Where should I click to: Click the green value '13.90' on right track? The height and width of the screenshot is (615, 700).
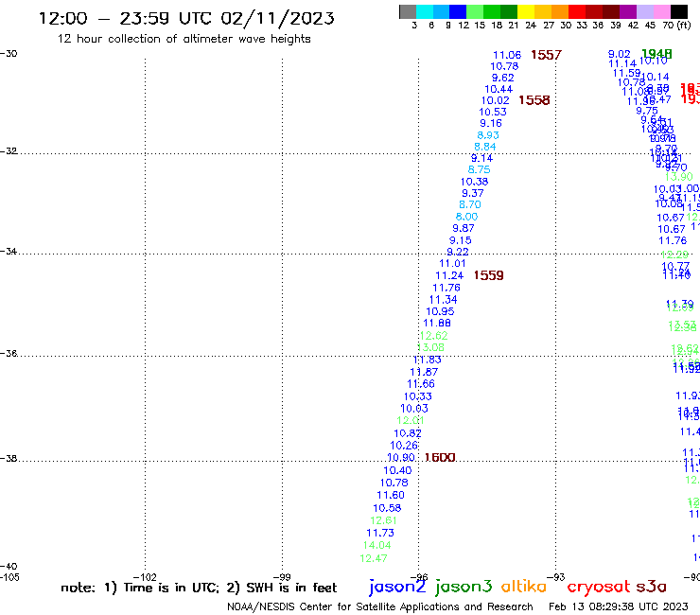(x=678, y=177)
